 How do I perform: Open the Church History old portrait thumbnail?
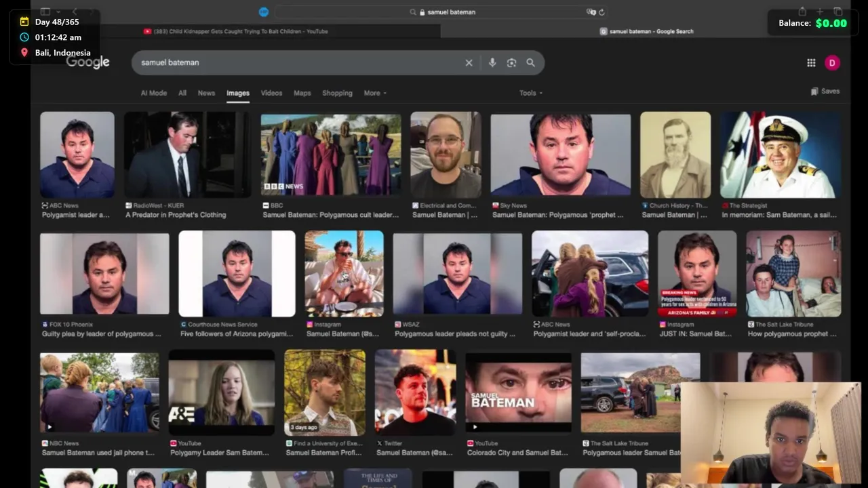[x=675, y=155]
